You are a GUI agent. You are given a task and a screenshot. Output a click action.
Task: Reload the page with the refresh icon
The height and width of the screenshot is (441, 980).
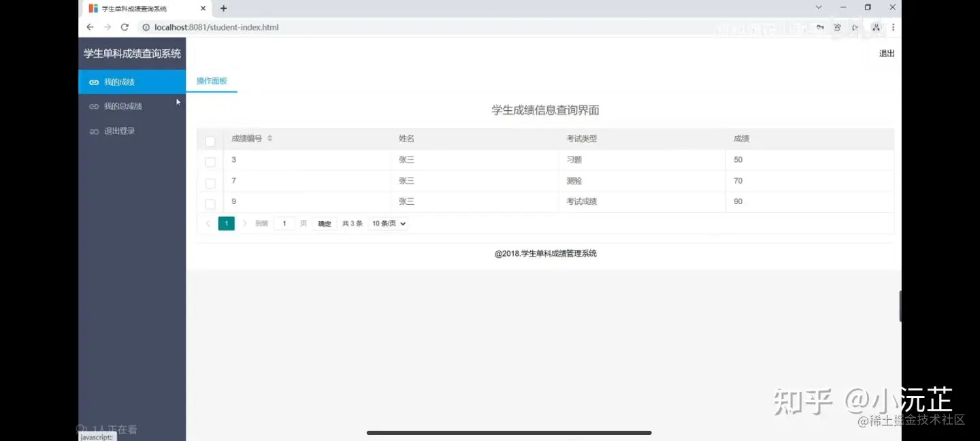pos(125,27)
